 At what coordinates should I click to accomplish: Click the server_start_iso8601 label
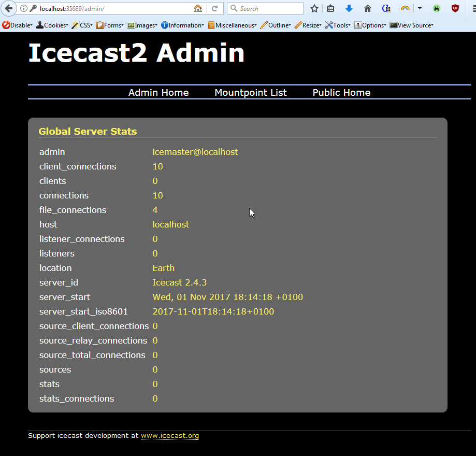tap(83, 312)
